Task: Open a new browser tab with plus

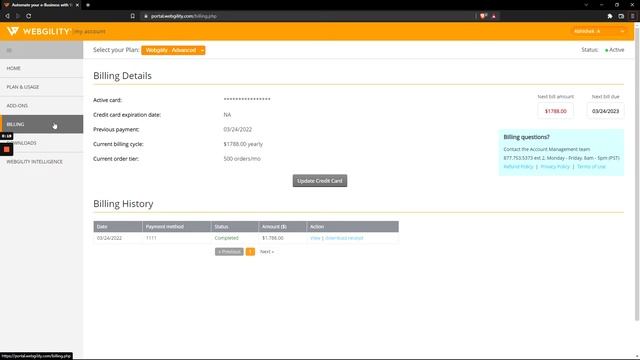Action: [88, 5]
